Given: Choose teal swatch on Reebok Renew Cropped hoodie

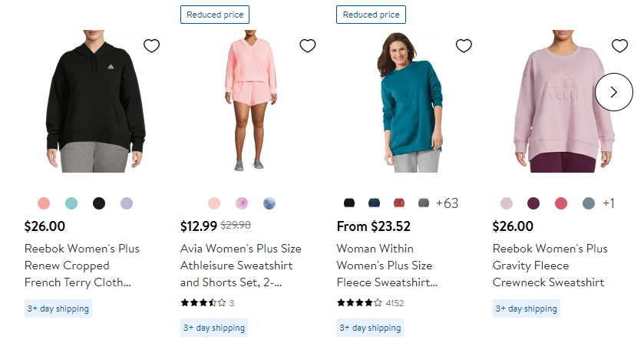Looking at the screenshot, I should (x=71, y=203).
